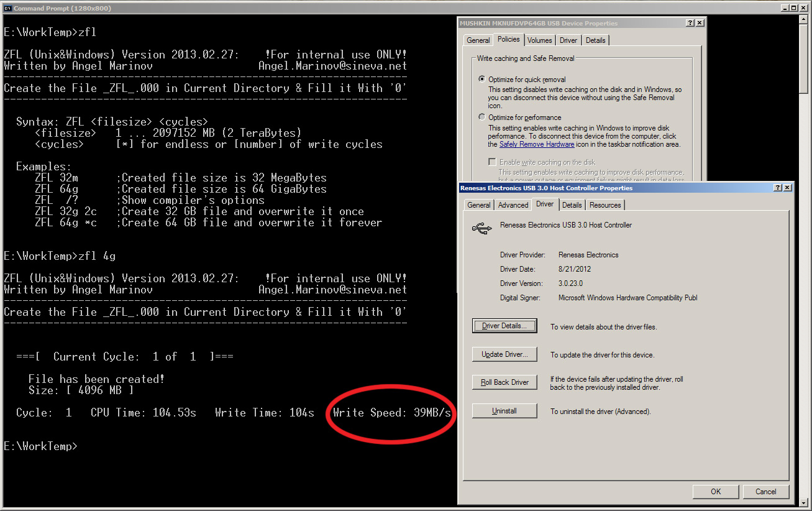Click the help button in MUSHKIN Properties dialog
Image resolution: width=812 pixels, height=511 pixels.
tap(690, 23)
